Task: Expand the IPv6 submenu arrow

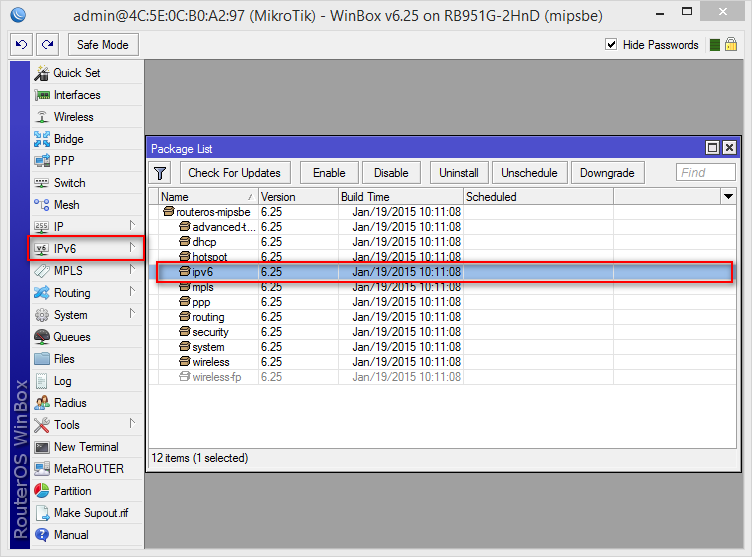Action: [x=132, y=248]
